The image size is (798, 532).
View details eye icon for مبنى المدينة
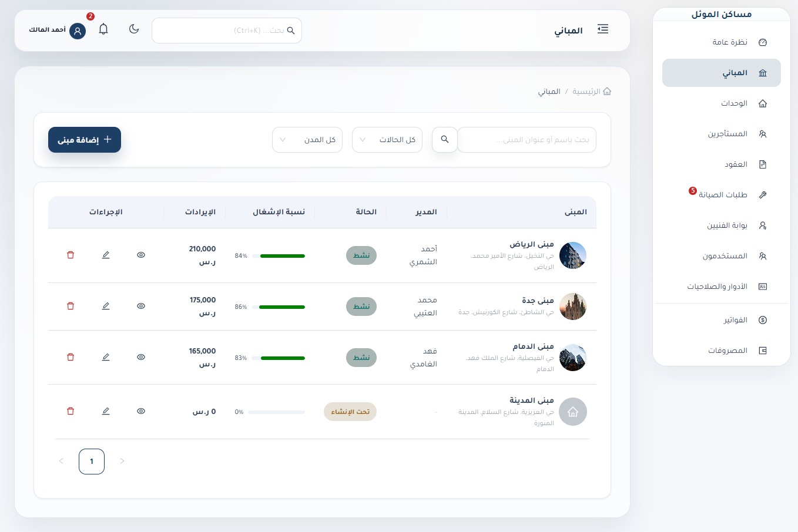(x=141, y=411)
